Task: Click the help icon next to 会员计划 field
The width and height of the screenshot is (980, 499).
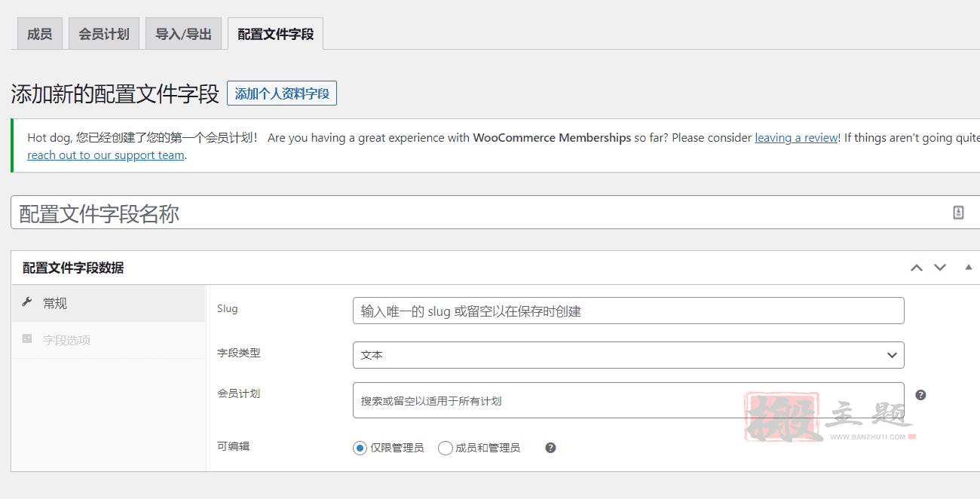Action: pyautogui.click(x=920, y=395)
